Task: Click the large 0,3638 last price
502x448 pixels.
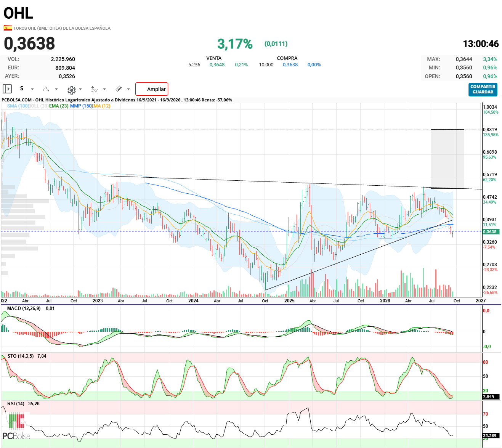Action: [x=29, y=43]
